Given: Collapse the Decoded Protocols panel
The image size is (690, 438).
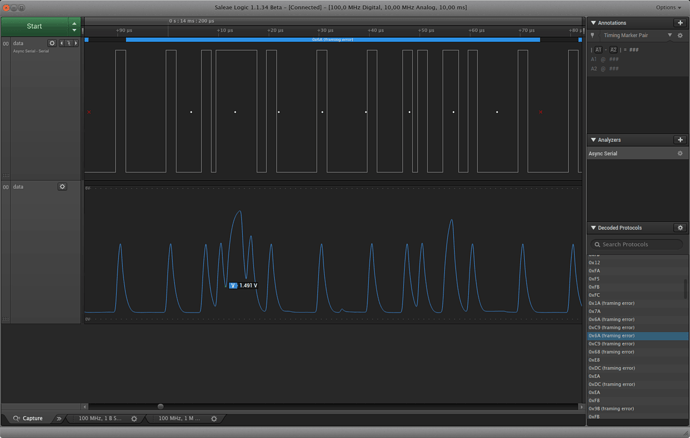Looking at the screenshot, I should 593,228.
